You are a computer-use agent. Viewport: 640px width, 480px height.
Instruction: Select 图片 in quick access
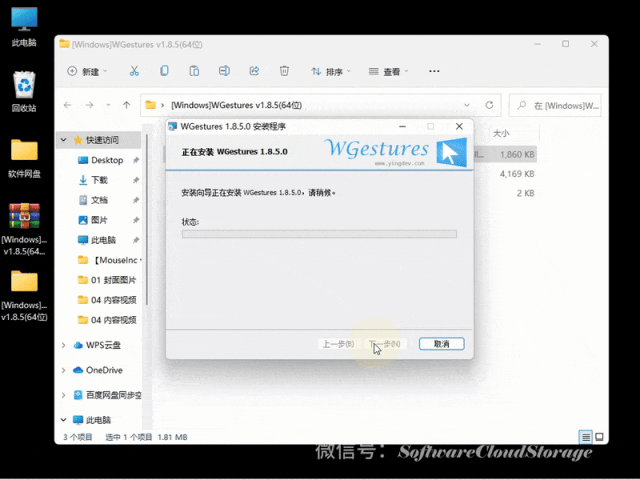[99, 220]
